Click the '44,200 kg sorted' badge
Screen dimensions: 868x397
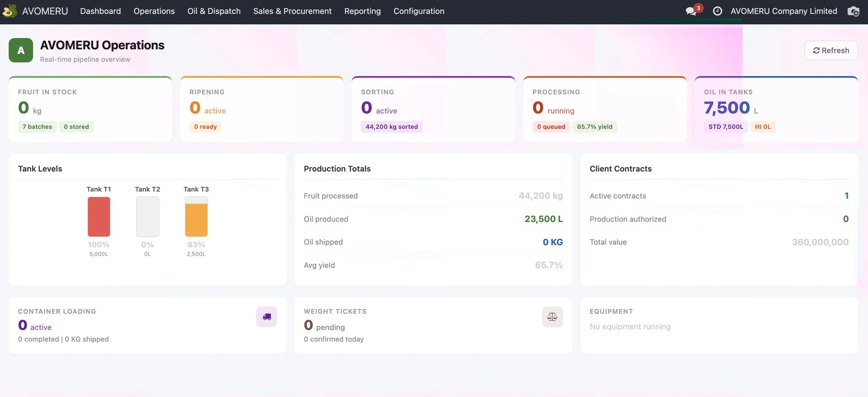tap(392, 127)
